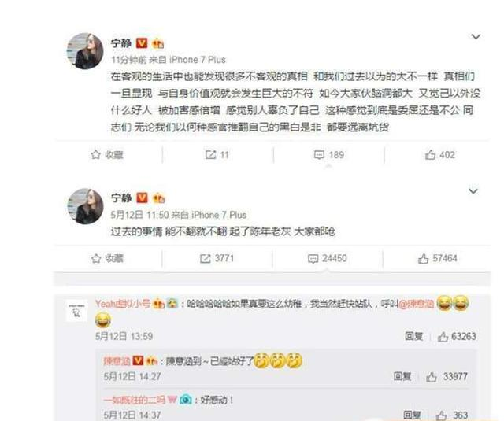Image resolution: width=504 pixels, height=421 pixels.
Task: Click 回复 on the 14:27 reply
Action: point(402,376)
